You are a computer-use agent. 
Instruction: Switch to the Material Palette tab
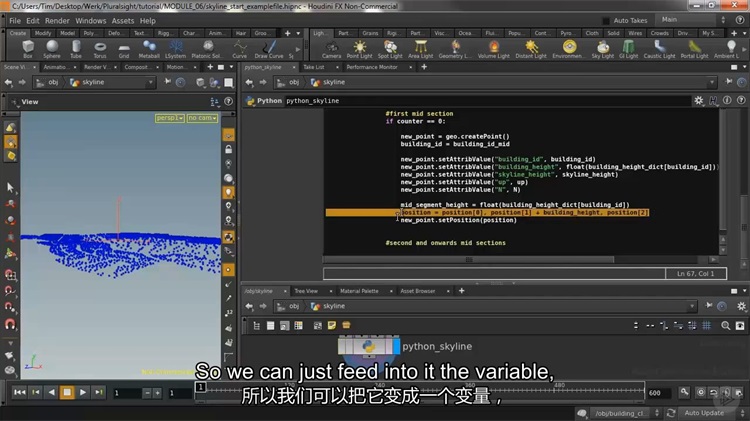(359, 291)
